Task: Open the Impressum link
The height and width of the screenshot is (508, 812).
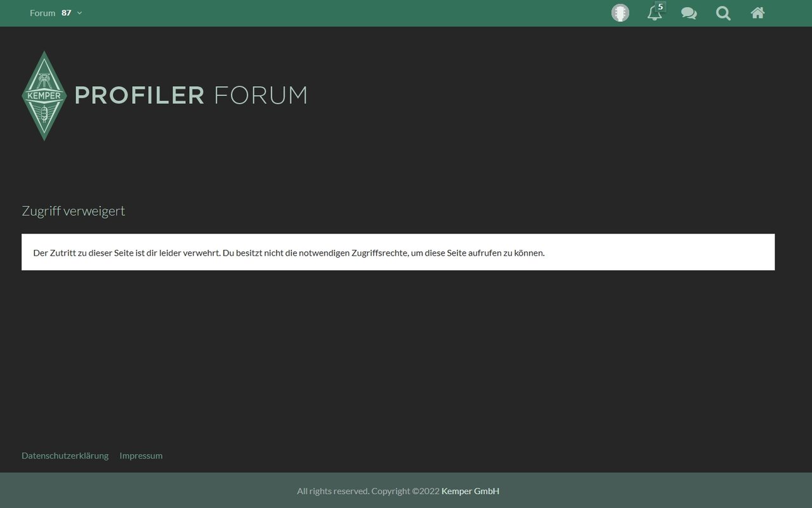Action: tap(141, 455)
